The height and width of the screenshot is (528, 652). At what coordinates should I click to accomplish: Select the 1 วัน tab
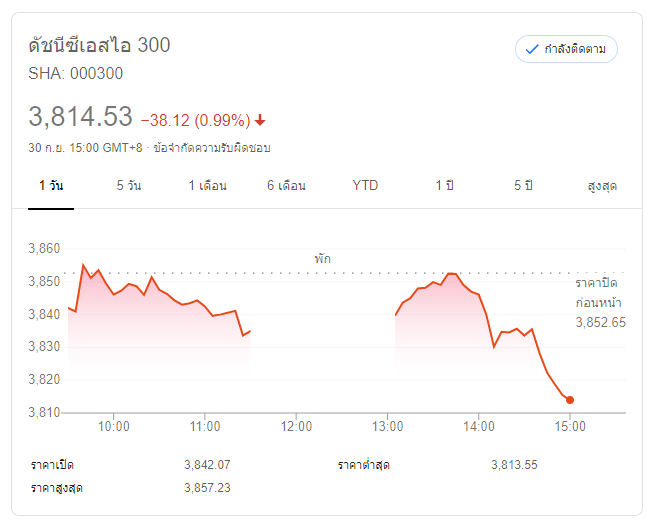51,186
